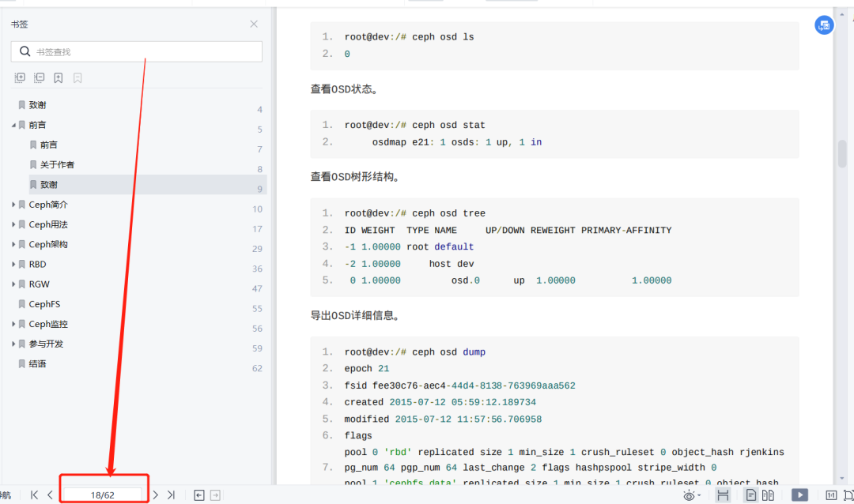Click the bookmark search field

coord(136,51)
